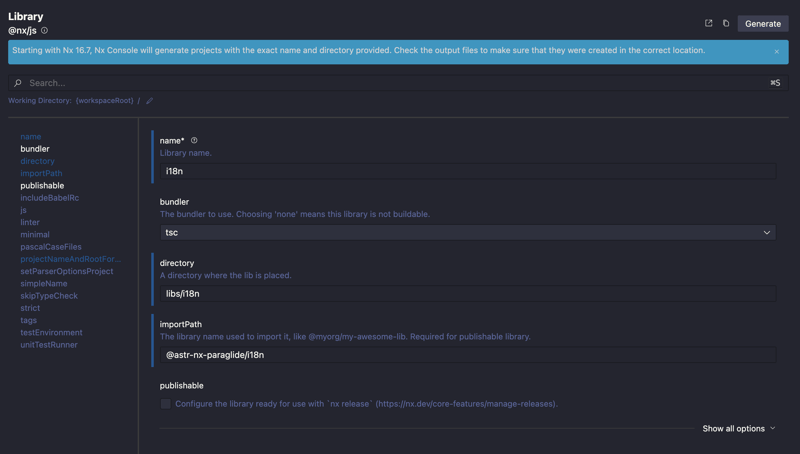The image size is (800, 454).
Task: Jump to directory in sidebar
Action: tap(37, 161)
